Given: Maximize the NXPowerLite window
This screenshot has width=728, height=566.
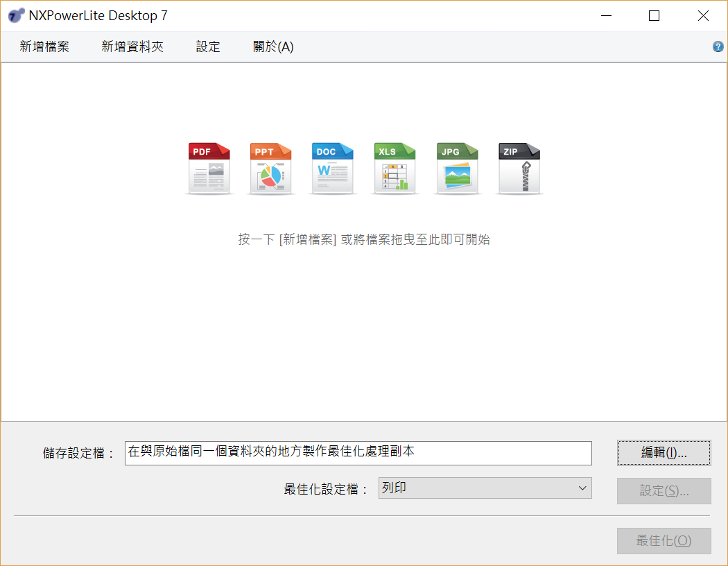Looking at the screenshot, I should [654, 15].
